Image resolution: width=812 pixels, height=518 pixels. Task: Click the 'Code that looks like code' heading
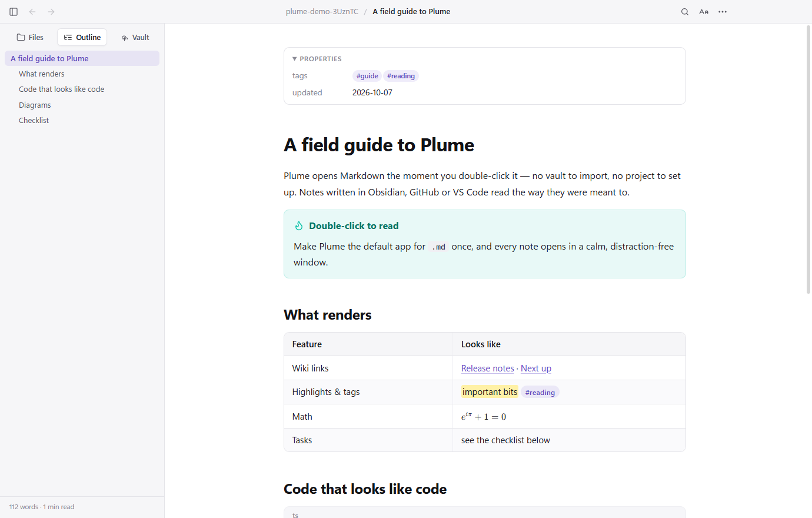[365, 489]
